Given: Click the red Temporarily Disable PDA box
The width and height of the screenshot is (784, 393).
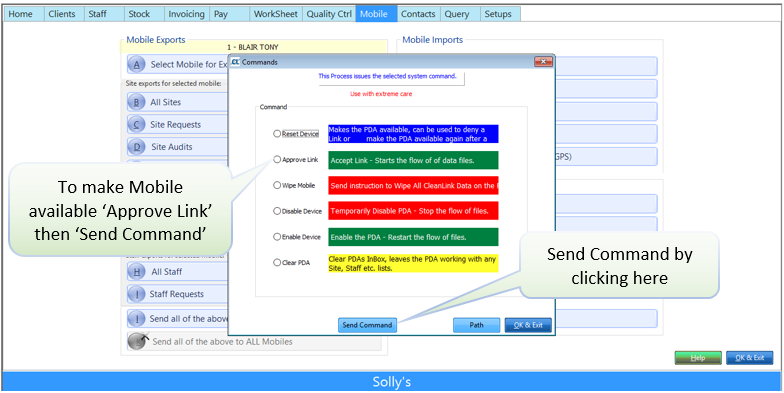Looking at the screenshot, I should [x=414, y=211].
